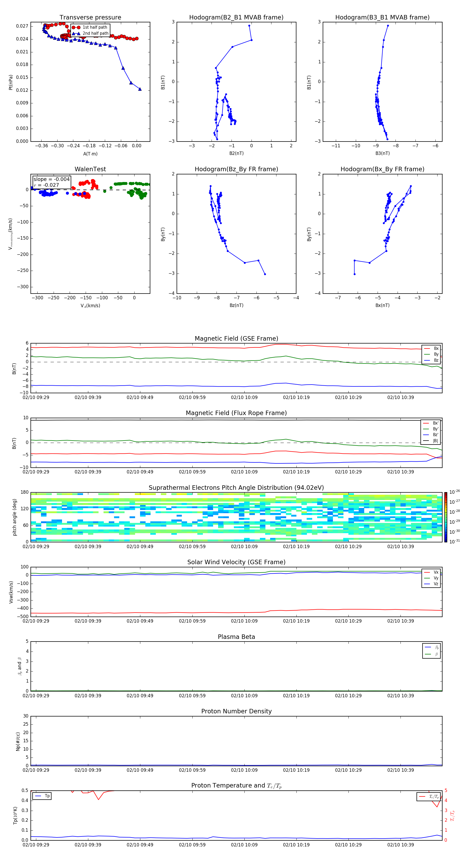This screenshot has height=868, width=473.
Task: Click the 'Tp(10^6K)' axis label
Action: click(15, 815)
